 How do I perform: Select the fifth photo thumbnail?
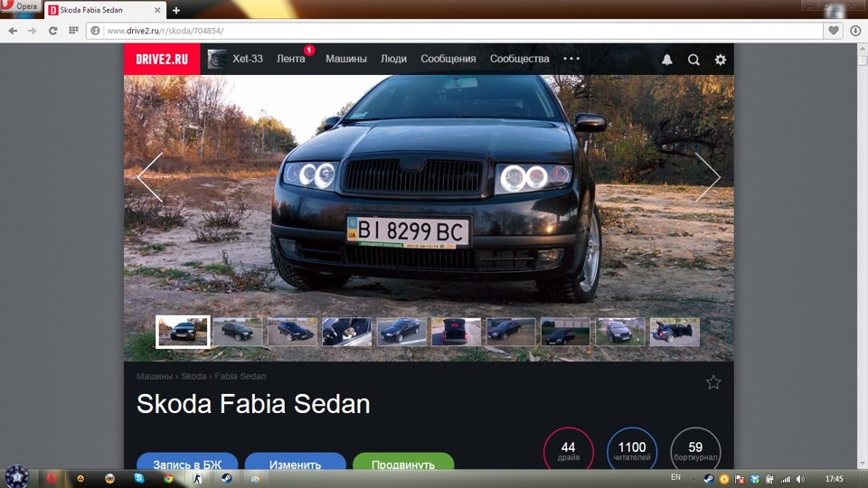click(401, 332)
